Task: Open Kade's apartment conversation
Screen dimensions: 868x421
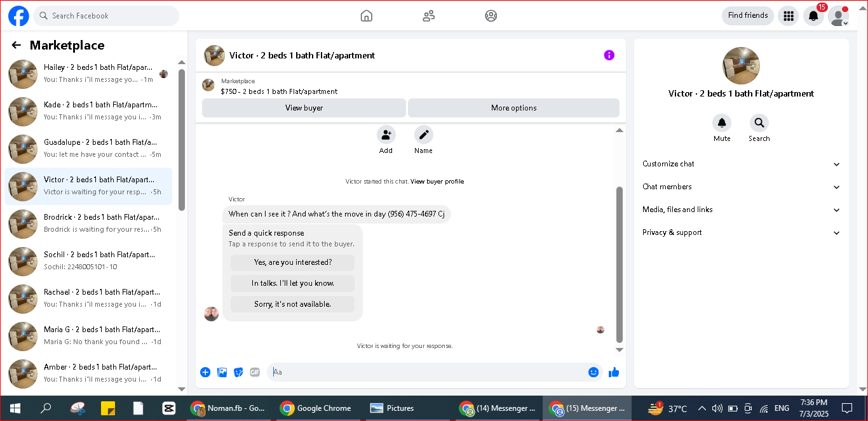Action: click(x=88, y=111)
